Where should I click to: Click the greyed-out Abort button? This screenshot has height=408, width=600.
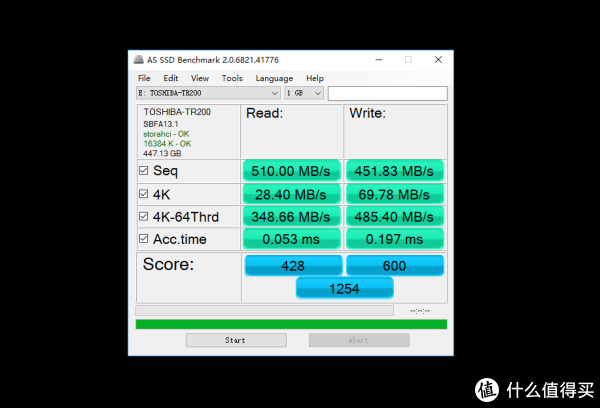tap(359, 340)
